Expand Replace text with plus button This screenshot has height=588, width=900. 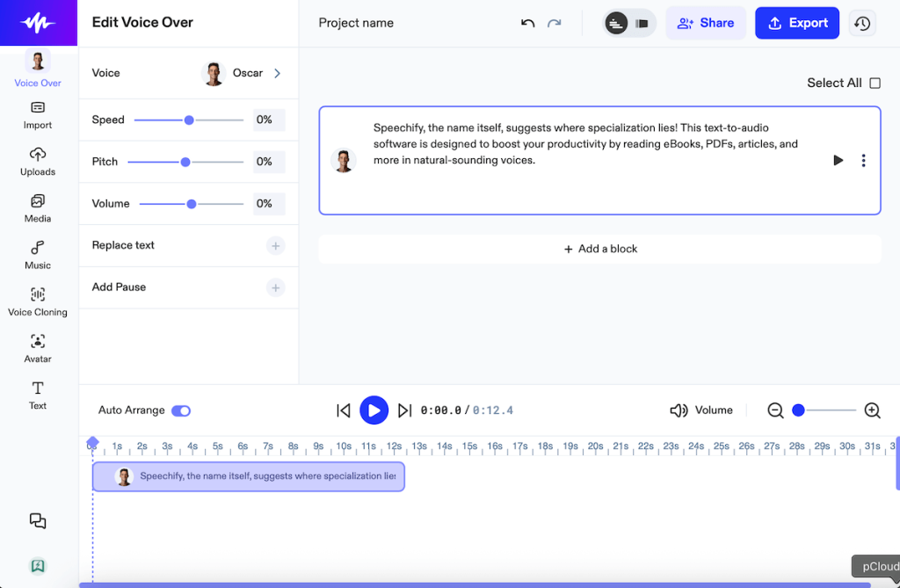(275, 246)
